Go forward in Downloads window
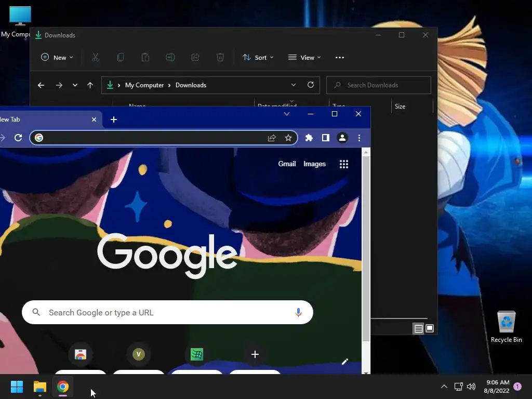Image resolution: width=532 pixels, height=399 pixels. [59, 85]
